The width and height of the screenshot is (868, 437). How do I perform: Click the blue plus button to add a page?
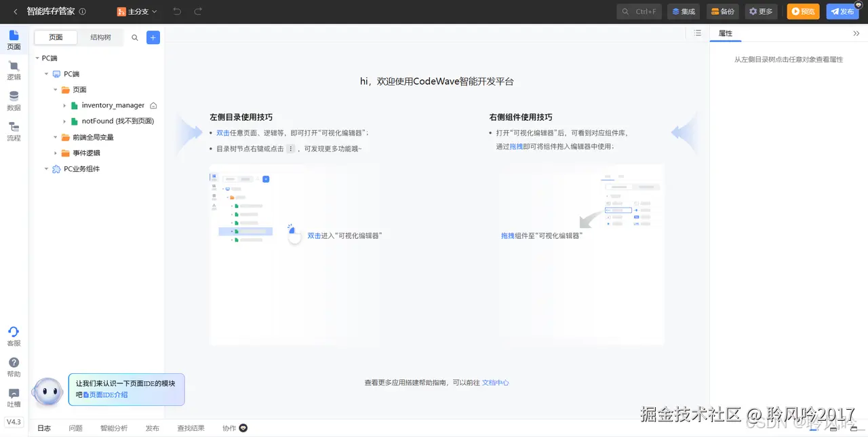pos(153,37)
